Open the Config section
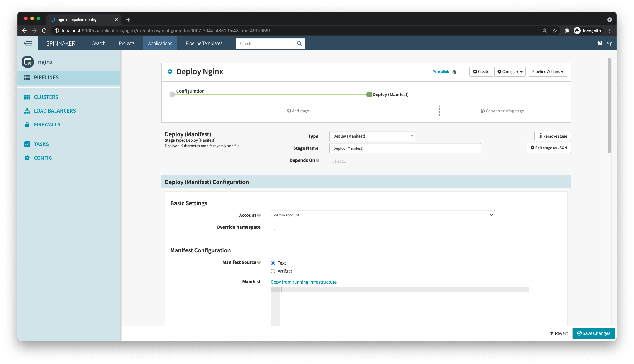The image size is (634, 364). [43, 158]
